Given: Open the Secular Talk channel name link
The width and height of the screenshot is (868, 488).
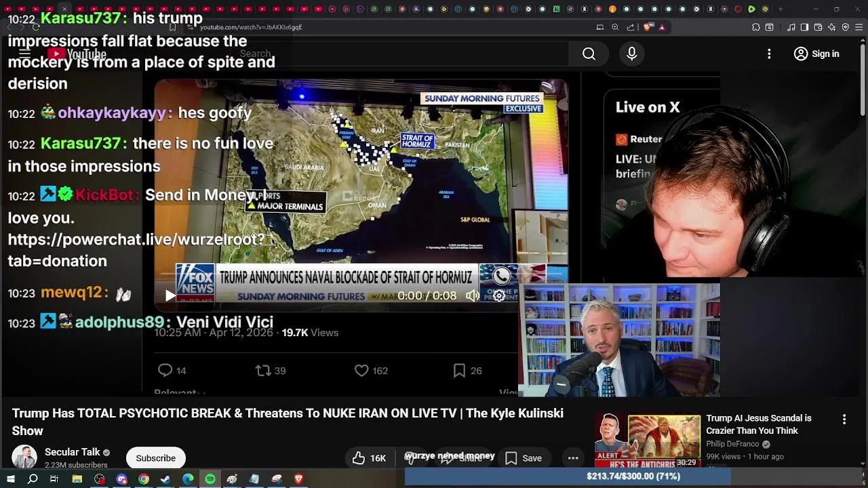Looking at the screenshot, I should 72,452.
